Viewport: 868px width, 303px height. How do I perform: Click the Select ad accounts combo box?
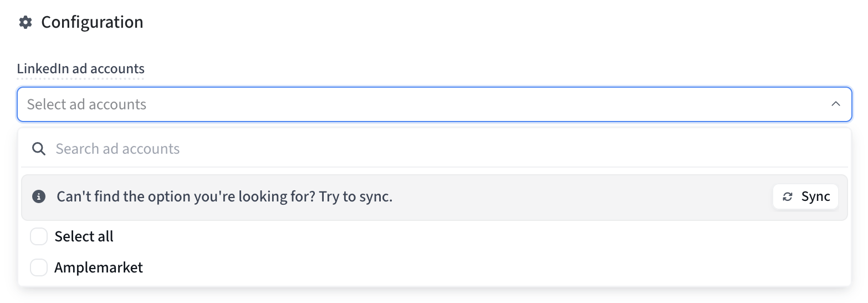tap(421, 104)
